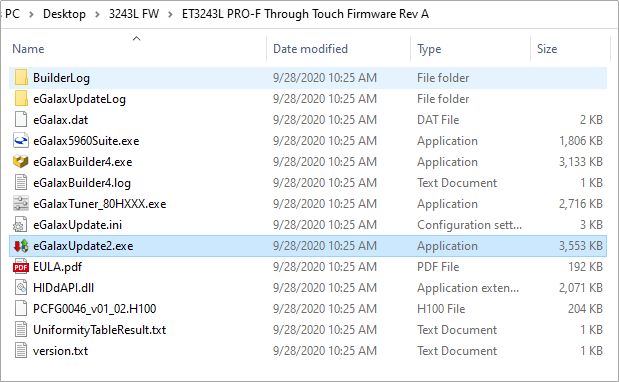Click the UniformityTableResult.txt document icon

[21, 329]
